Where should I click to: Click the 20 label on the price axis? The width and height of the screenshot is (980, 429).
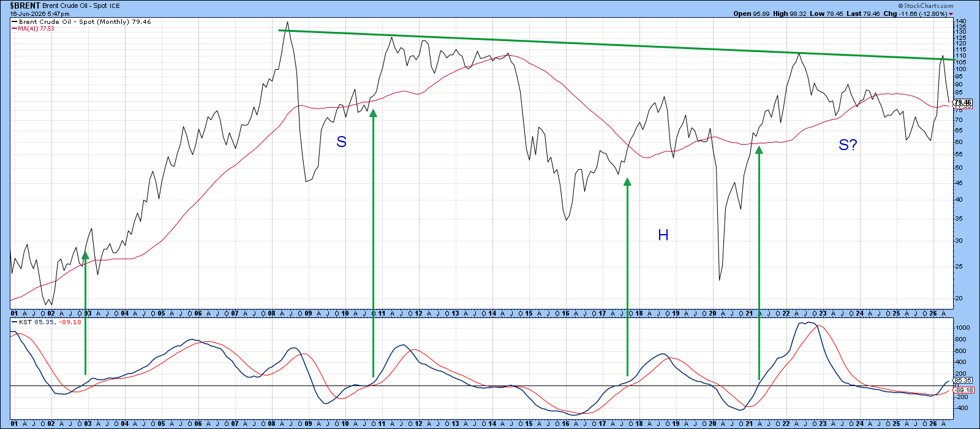pyautogui.click(x=960, y=298)
